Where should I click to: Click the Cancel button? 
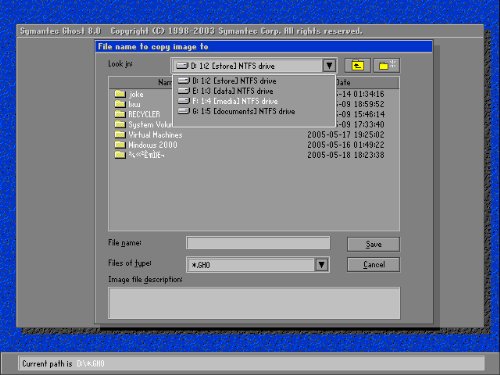[x=373, y=265]
